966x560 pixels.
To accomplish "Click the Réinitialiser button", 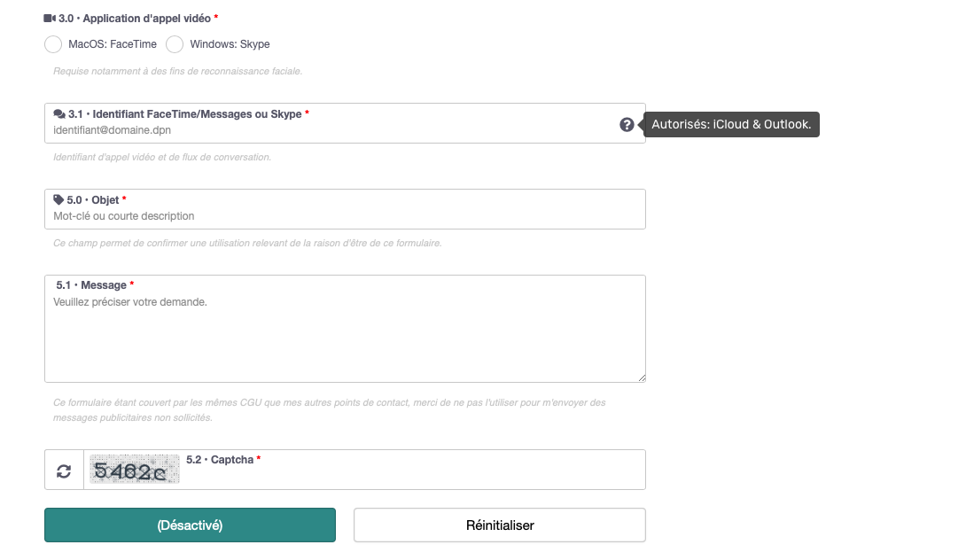I will tap(500, 525).
